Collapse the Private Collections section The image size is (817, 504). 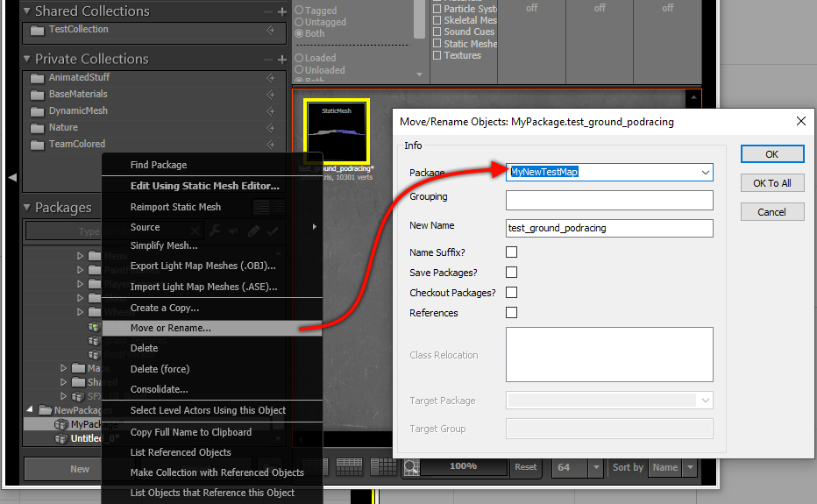[27, 60]
